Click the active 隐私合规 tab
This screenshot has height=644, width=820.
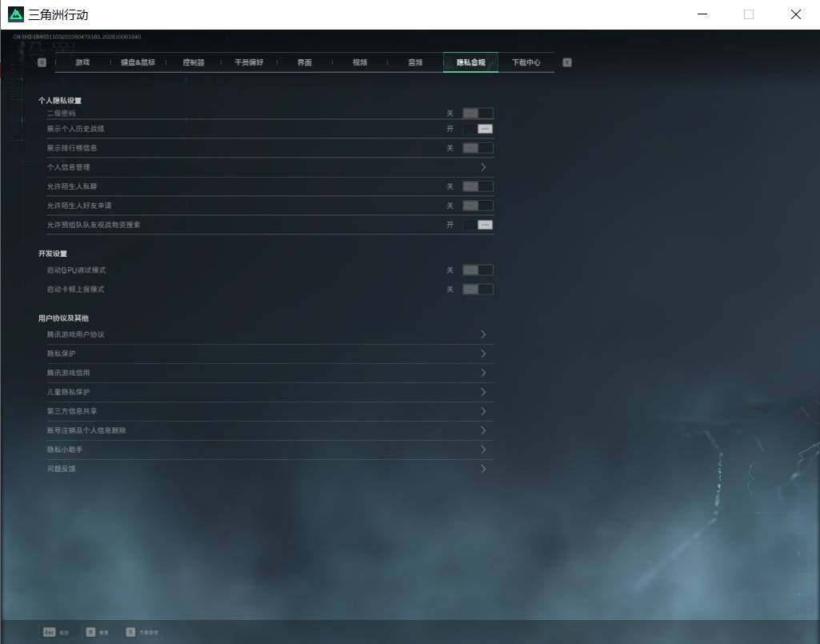[x=470, y=62]
